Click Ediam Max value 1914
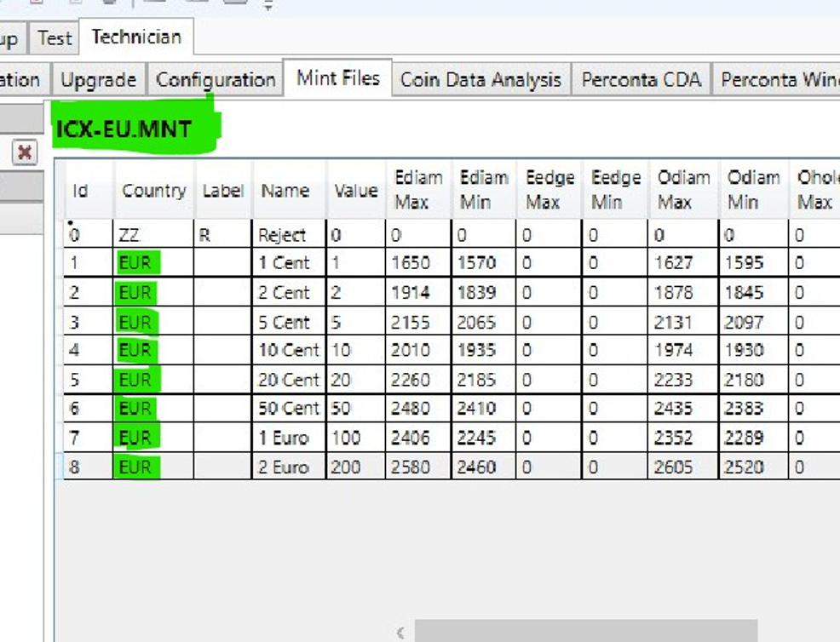 418,292
